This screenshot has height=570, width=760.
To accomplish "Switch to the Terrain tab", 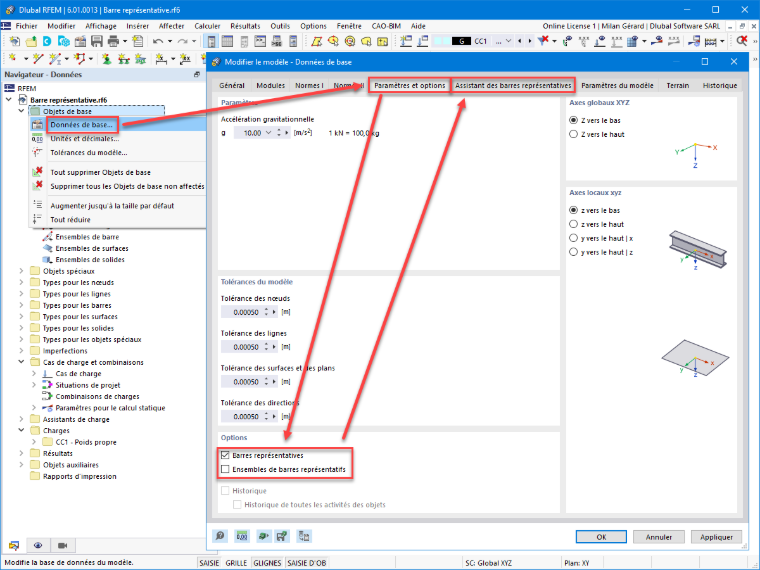I will [677, 85].
